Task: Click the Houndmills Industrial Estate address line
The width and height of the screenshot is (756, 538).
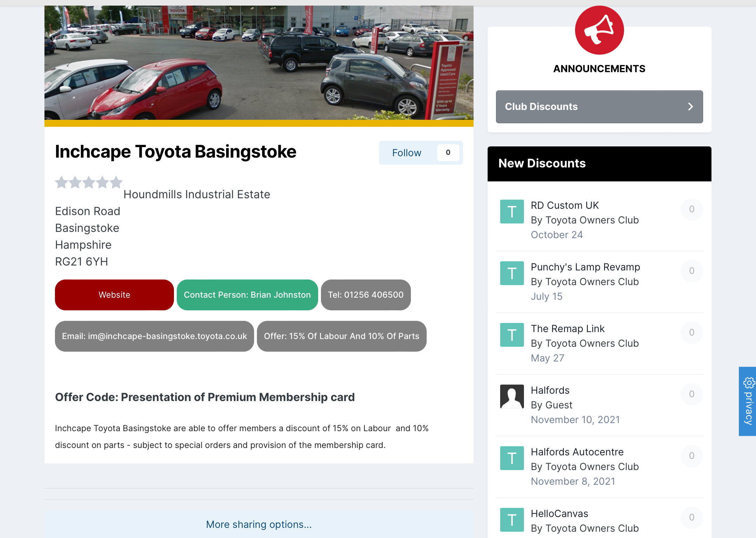Action: point(197,194)
